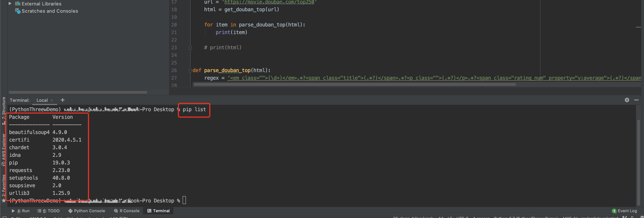Select the Scratches and Consoles node

[x=50, y=11]
